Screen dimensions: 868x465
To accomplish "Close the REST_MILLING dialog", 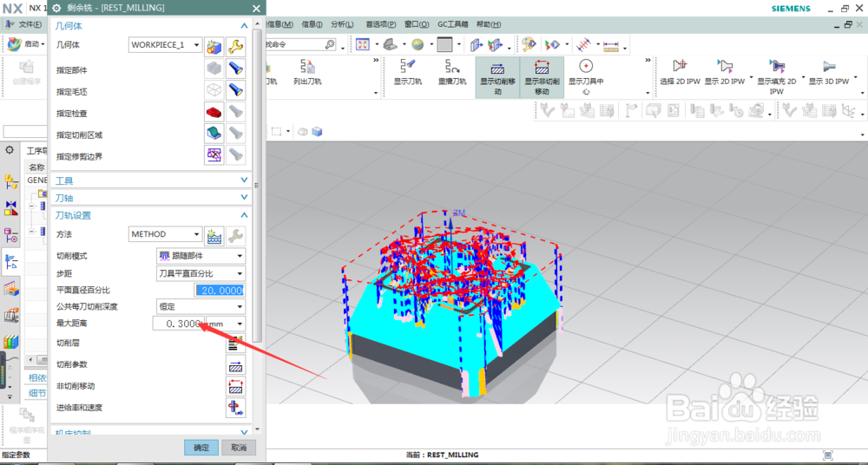I will pyautogui.click(x=256, y=9).
